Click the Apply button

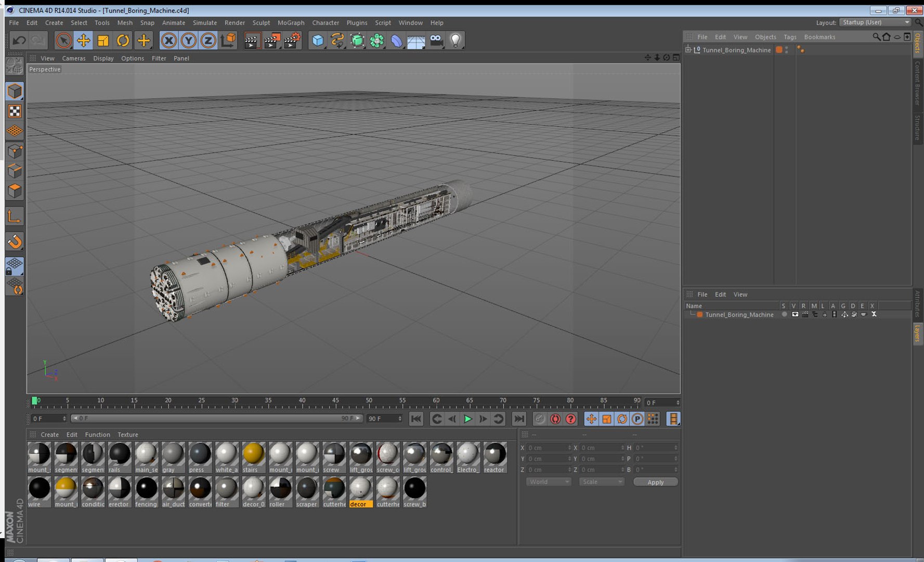[x=655, y=482]
